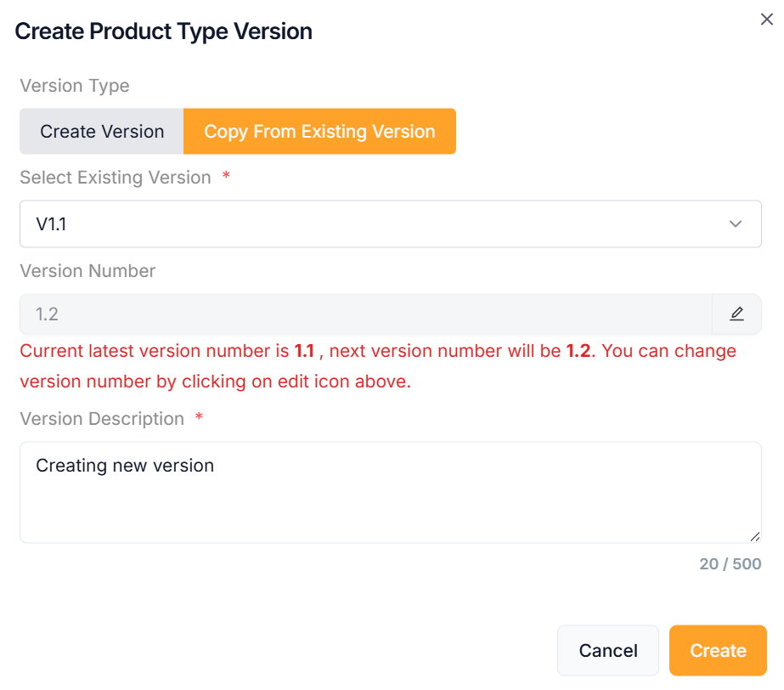Click the bold 1.2 in the red notice

click(578, 351)
